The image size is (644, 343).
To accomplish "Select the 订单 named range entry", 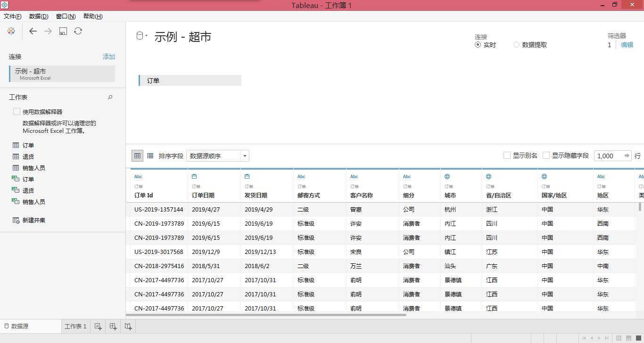I will 24,180.
